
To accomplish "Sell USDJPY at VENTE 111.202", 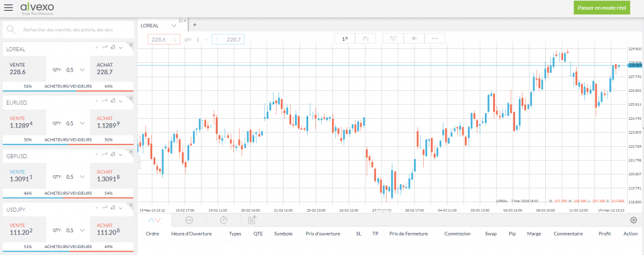I will coord(25,229).
